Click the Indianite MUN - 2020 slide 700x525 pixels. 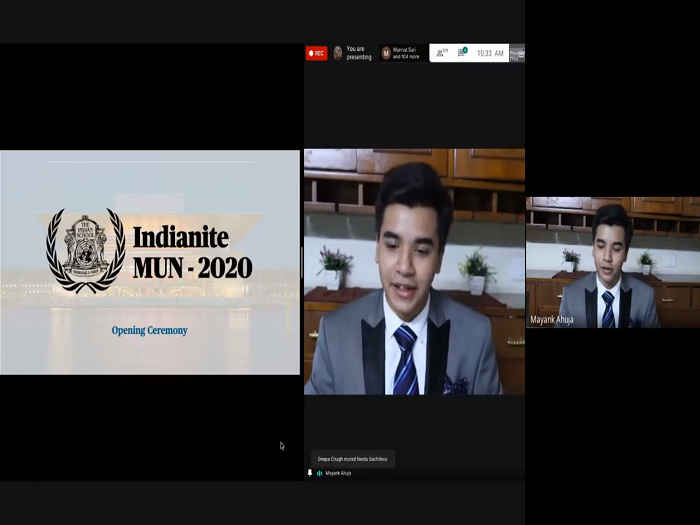(150, 262)
